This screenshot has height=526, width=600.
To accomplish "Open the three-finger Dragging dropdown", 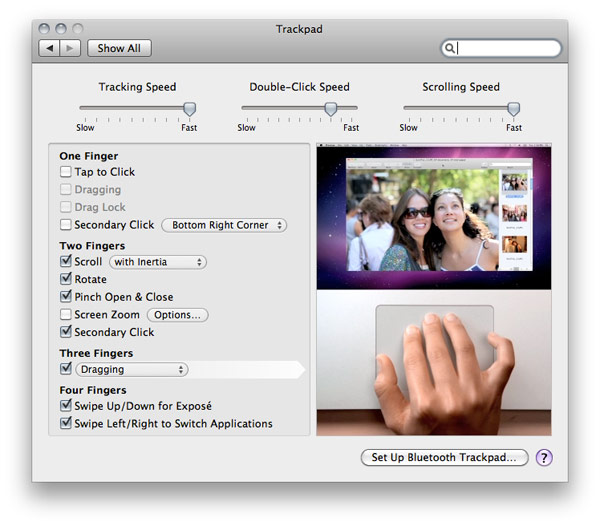I will coord(132,370).
